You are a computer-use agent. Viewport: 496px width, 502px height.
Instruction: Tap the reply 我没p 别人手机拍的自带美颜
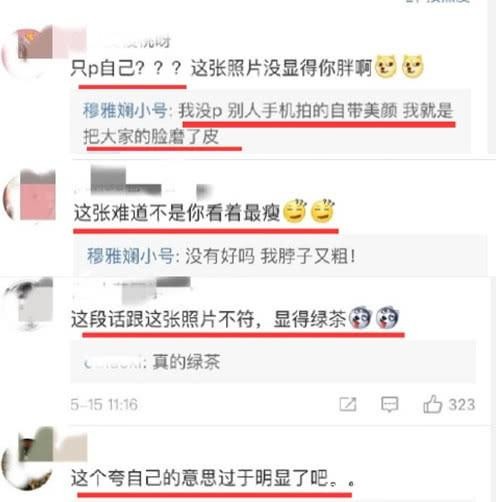[269, 123]
